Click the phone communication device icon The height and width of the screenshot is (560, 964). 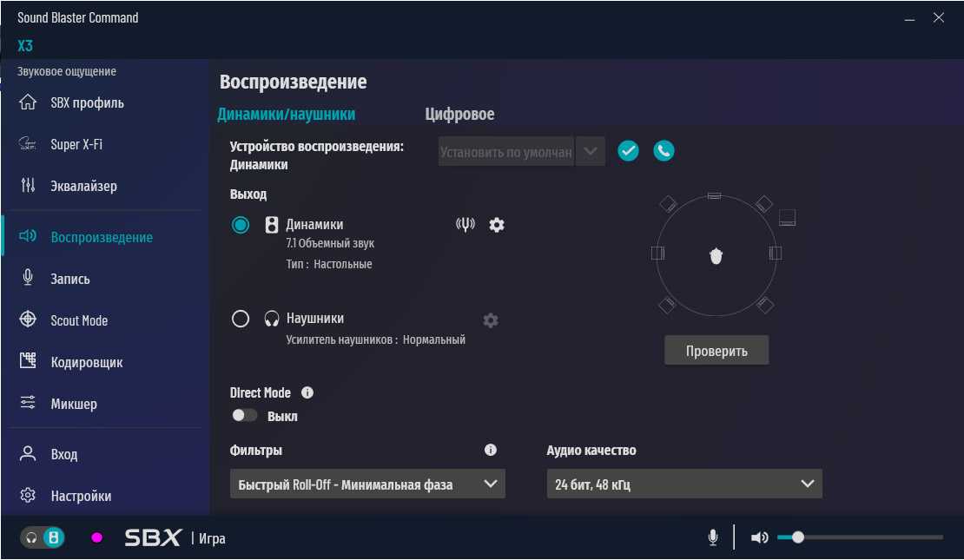(x=664, y=151)
